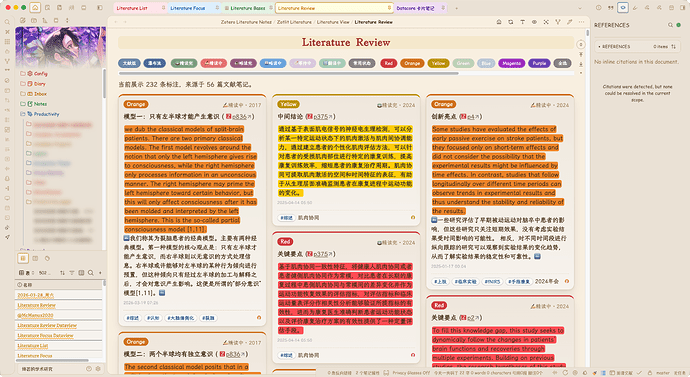
Task: Toggle pin on Datacore tab
Action: [x=443, y=8]
